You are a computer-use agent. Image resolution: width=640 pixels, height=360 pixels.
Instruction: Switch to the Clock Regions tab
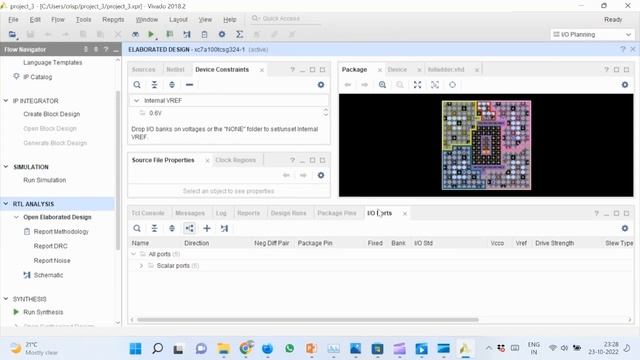[236, 160]
